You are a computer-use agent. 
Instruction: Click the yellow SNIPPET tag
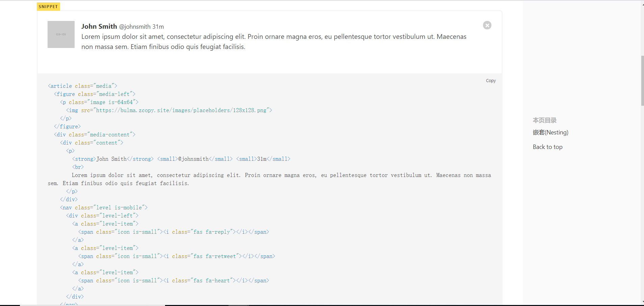click(48, 7)
